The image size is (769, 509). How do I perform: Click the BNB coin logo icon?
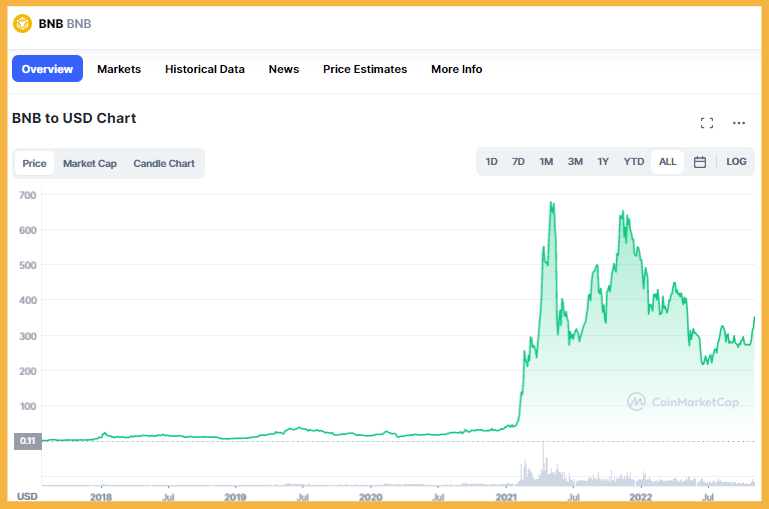point(23,24)
